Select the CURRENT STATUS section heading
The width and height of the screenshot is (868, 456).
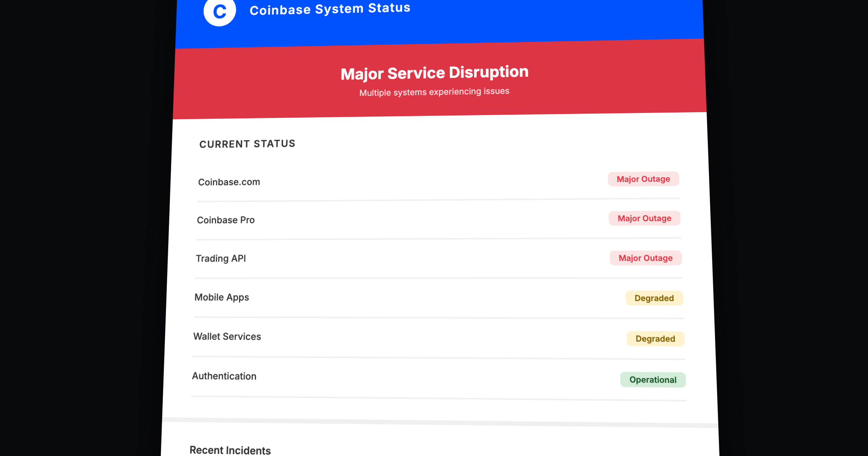click(247, 144)
